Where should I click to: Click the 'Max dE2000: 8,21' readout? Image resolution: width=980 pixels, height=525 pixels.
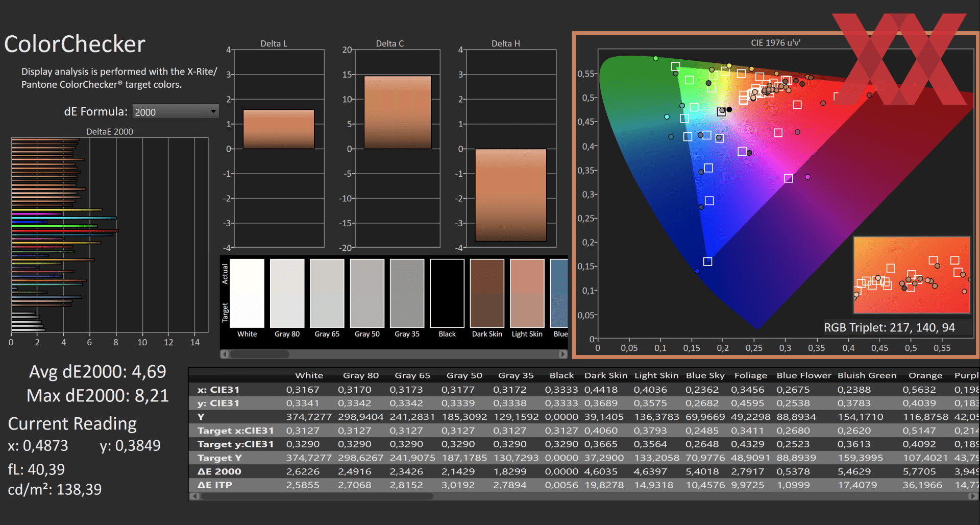(97, 395)
